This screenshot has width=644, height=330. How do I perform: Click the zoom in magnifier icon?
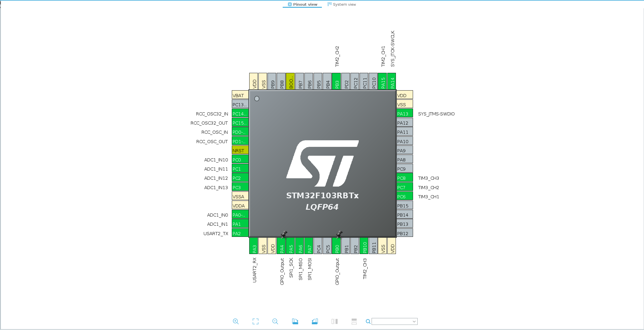point(236,321)
